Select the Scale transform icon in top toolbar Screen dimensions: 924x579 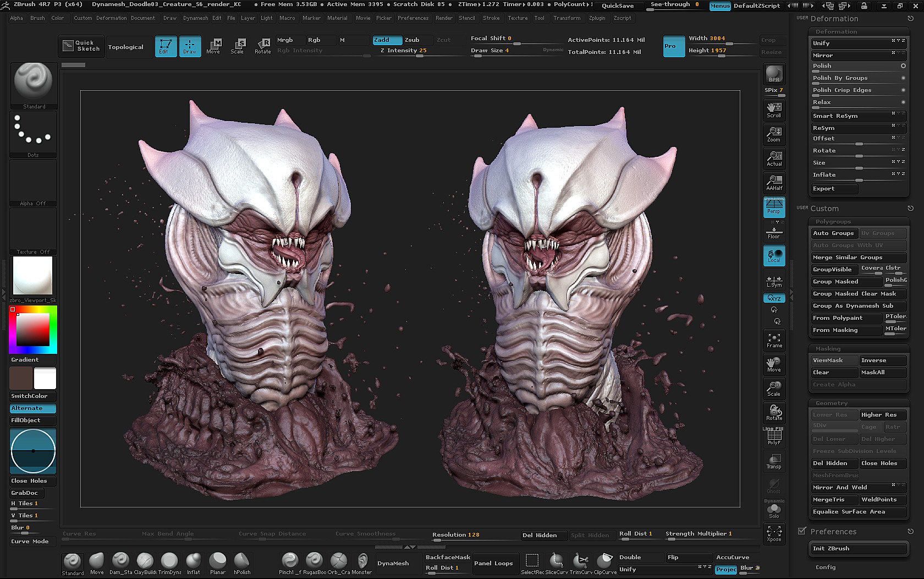tap(238, 46)
